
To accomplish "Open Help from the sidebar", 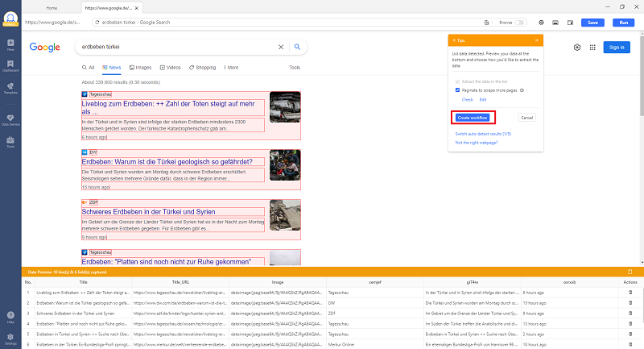I will (x=10, y=317).
